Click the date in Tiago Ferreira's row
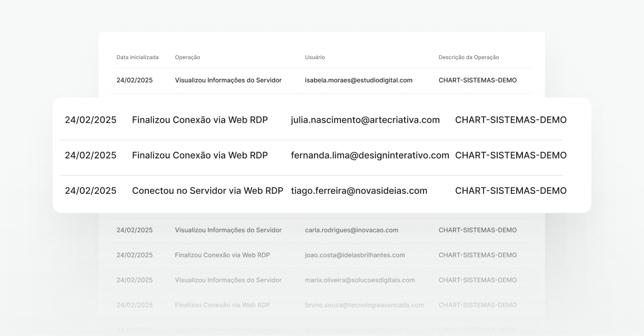Image resolution: width=644 pixels, height=336 pixels. coord(90,191)
